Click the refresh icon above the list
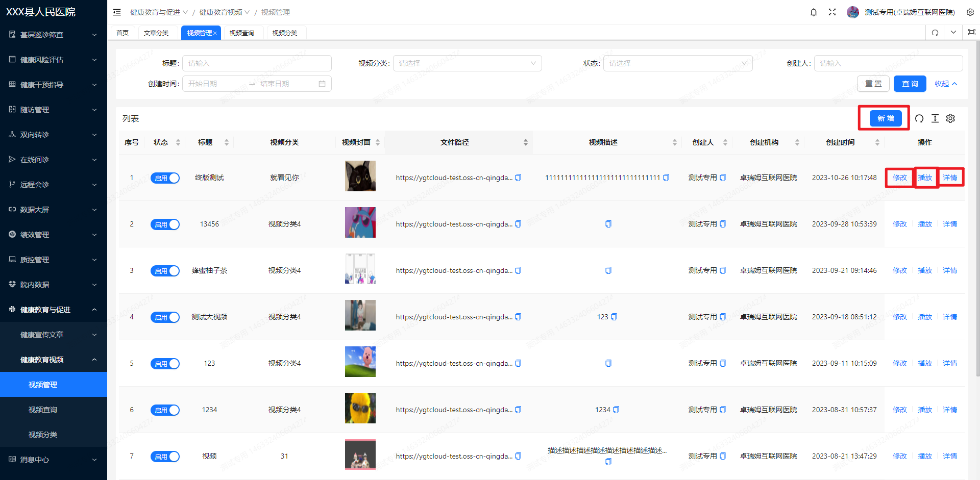 click(919, 118)
